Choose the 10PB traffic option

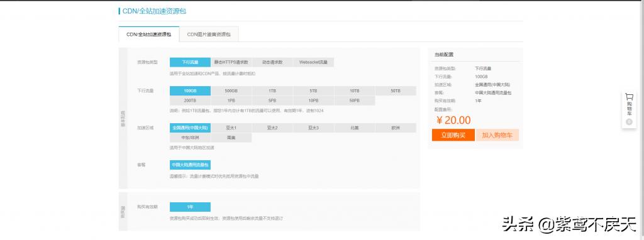[x=313, y=101]
